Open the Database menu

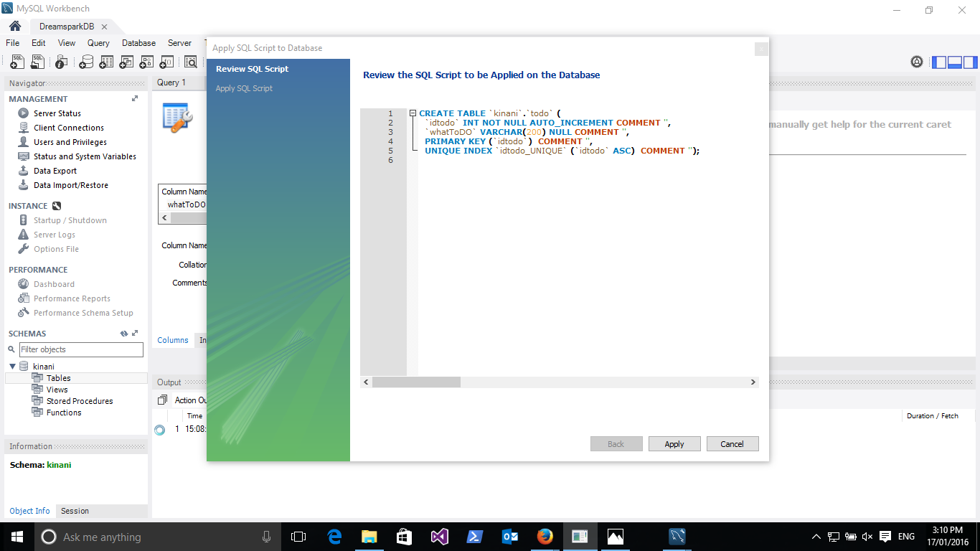click(138, 43)
